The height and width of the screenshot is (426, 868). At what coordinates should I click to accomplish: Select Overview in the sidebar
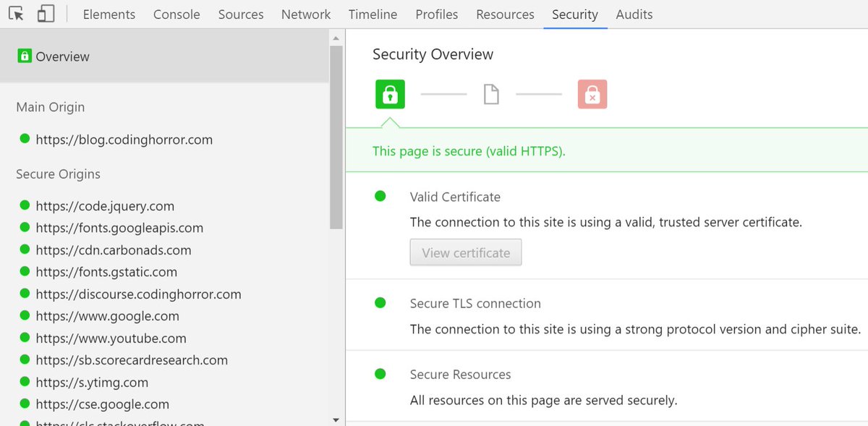62,56
